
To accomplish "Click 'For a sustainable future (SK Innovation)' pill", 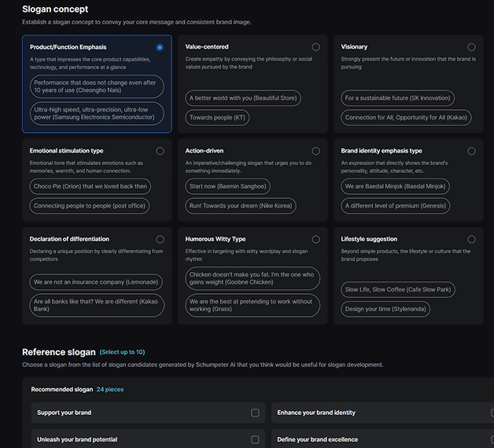I will 397,98.
